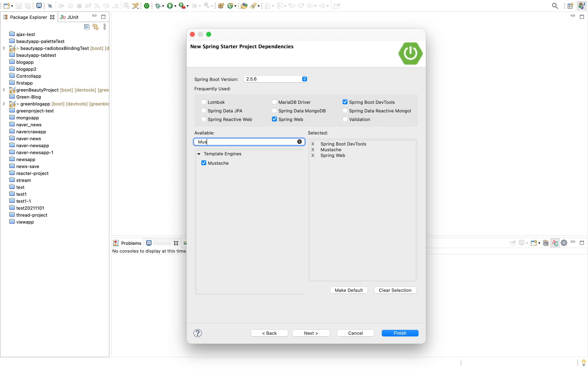Click the Open Console icon in the Console toolbar
The image size is (588, 374).
click(533, 243)
